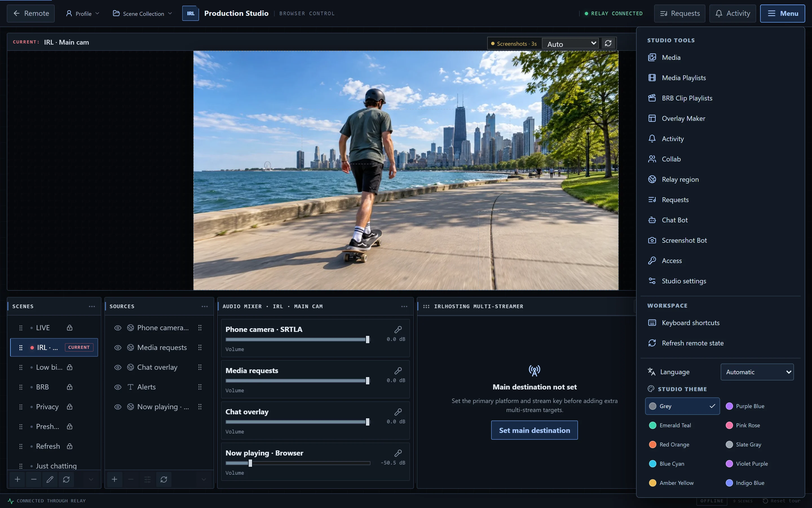
Task: Open the Language Automatic dropdown
Action: coord(757,372)
